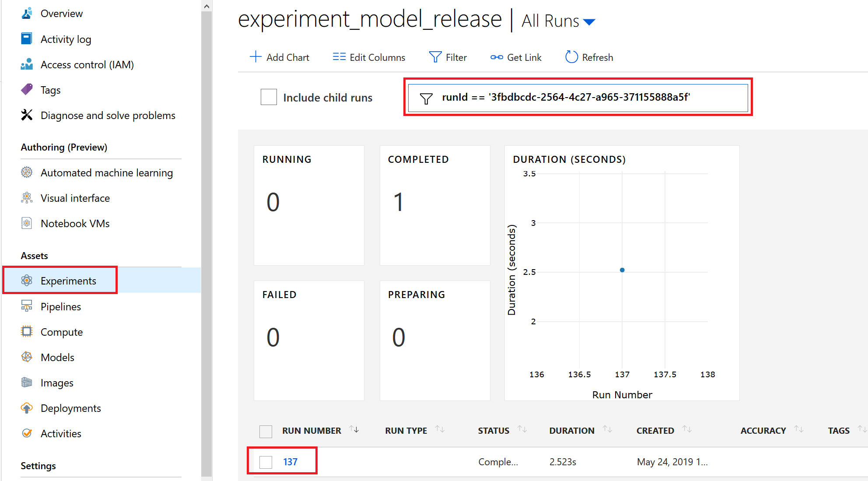
Task: Open Automated machine learning from sidebar
Action: pyautogui.click(x=106, y=173)
